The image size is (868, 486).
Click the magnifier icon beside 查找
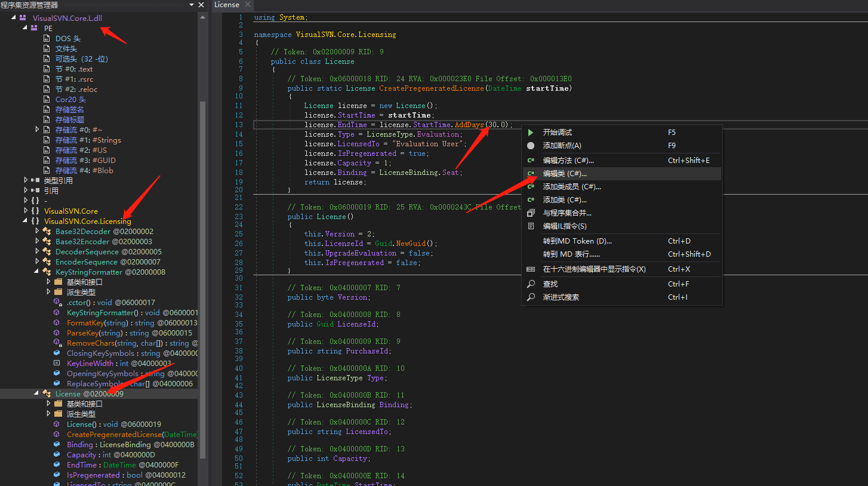pos(531,284)
